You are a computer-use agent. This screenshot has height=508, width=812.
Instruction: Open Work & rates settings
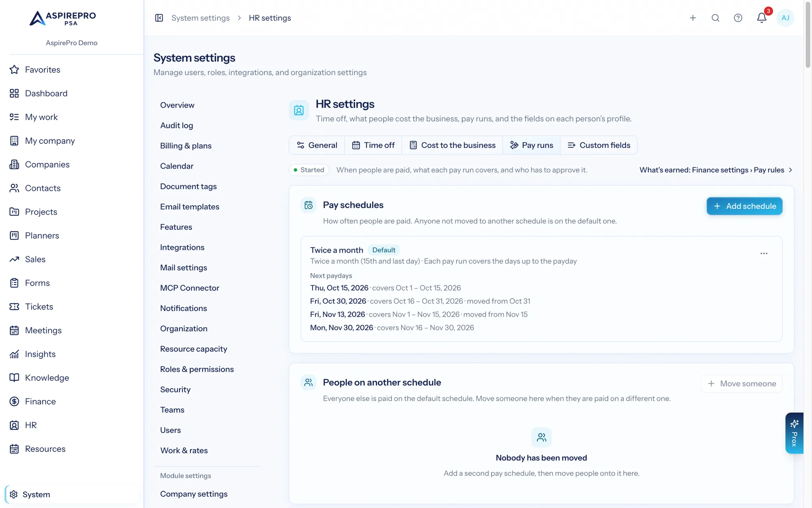[x=184, y=451]
